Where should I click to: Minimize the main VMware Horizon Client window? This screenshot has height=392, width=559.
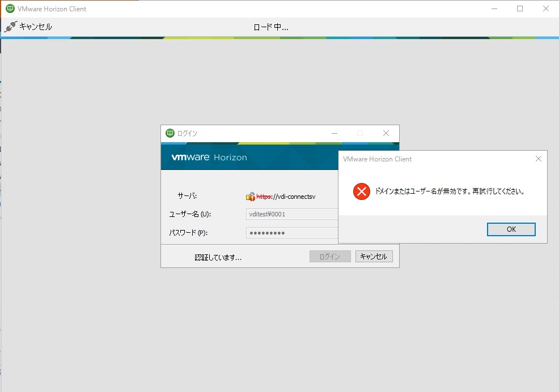(494, 8)
